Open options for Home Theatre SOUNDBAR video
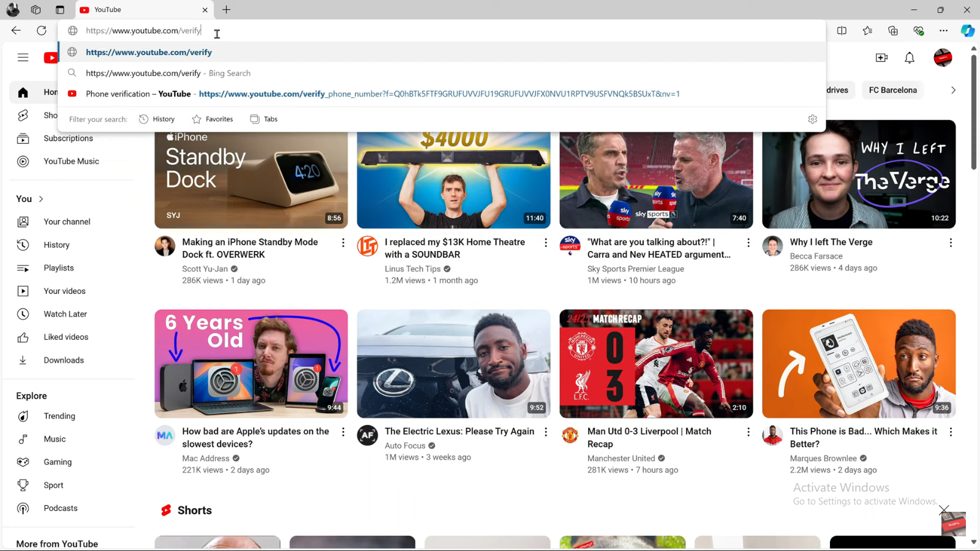 pyautogui.click(x=546, y=243)
